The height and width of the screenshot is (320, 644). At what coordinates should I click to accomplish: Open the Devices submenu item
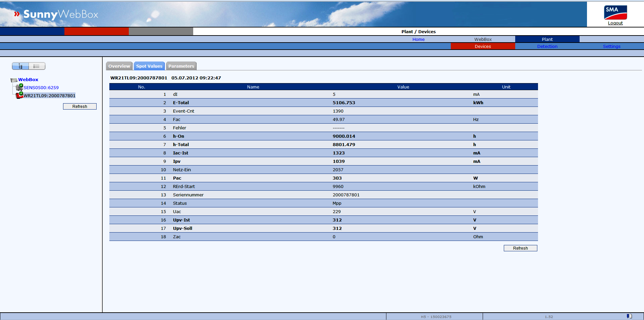click(483, 46)
